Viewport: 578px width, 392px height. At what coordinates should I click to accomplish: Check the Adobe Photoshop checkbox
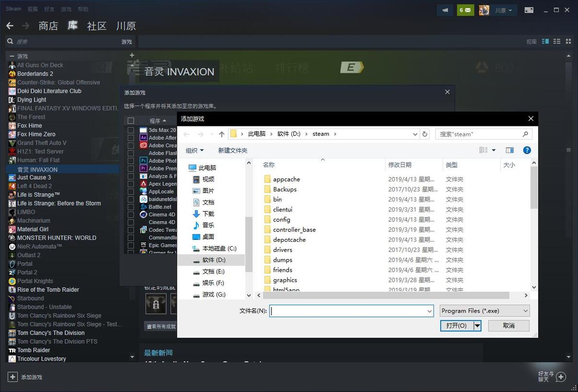pyautogui.click(x=130, y=161)
